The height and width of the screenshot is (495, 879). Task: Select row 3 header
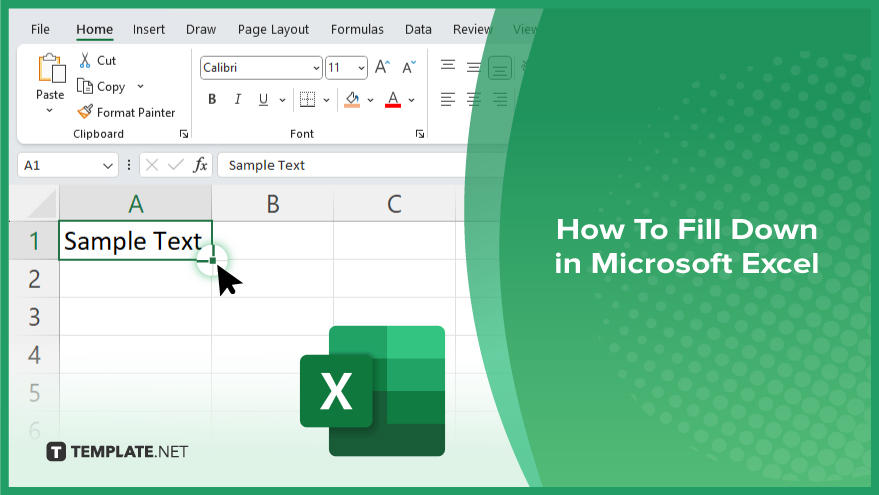[34, 317]
